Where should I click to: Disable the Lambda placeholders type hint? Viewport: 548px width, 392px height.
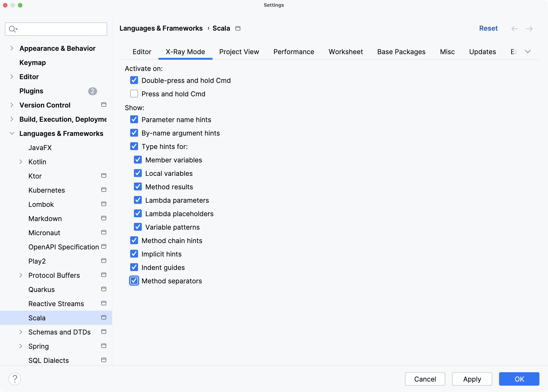coord(138,213)
